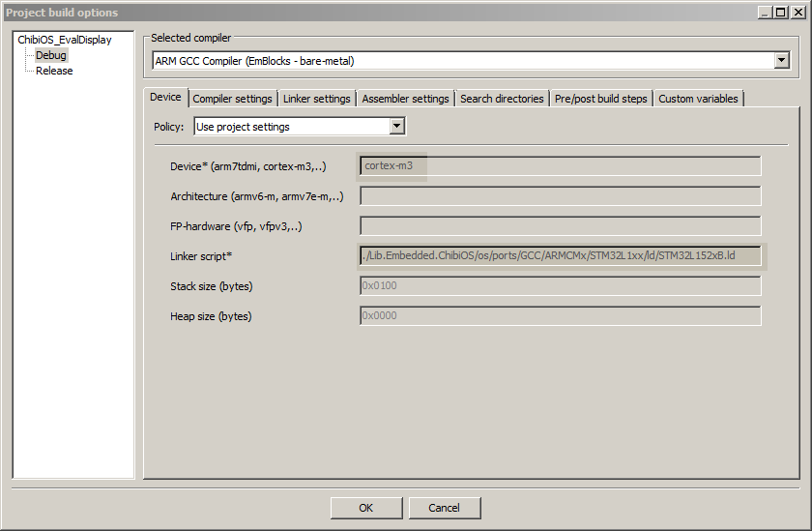
Task: Dismiss dialog with the Cancel button
Action: 445,508
